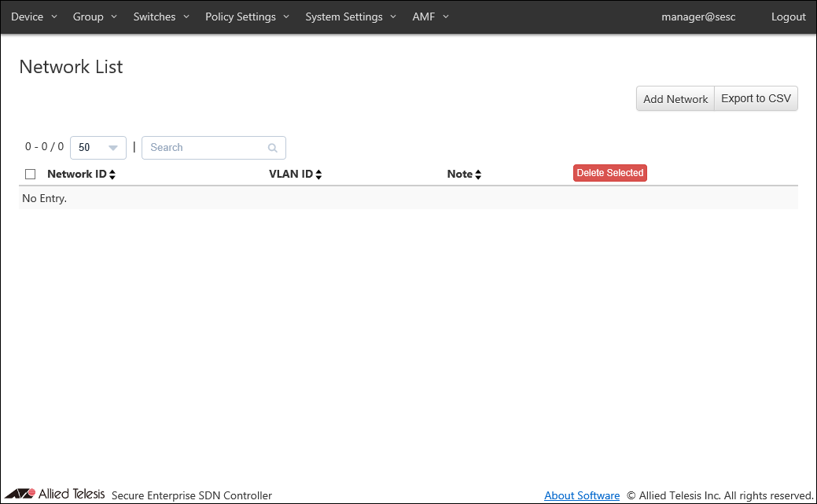Sort by Network ID column arrows

(x=112, y=175)
